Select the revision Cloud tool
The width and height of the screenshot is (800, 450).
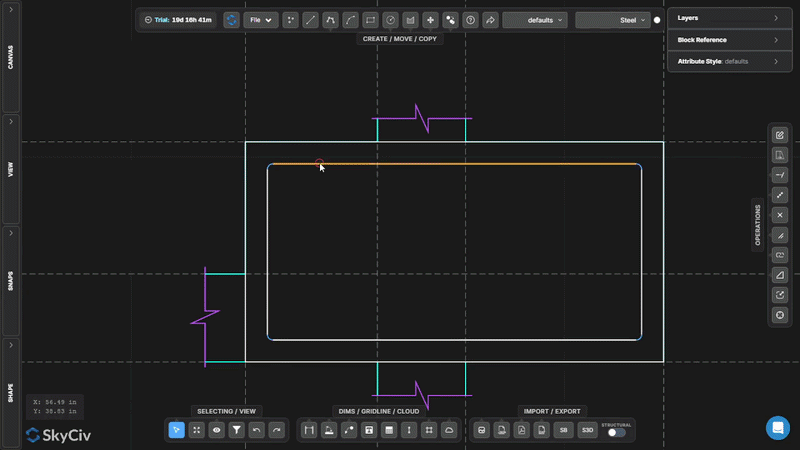point(449,430)
